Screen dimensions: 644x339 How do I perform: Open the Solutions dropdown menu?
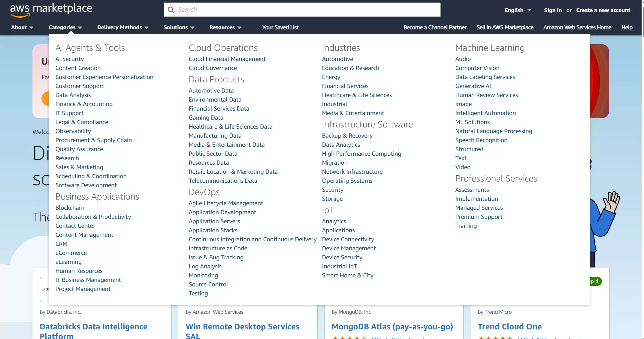click(179, 27)
